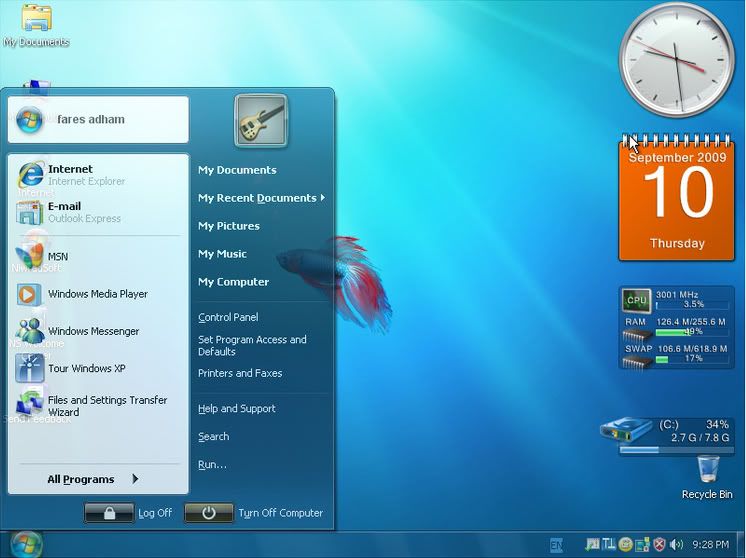Screen dimensions: 746x558
Task: Open the Recycle Bin desktop icon
Action: (x=707, y=477)
